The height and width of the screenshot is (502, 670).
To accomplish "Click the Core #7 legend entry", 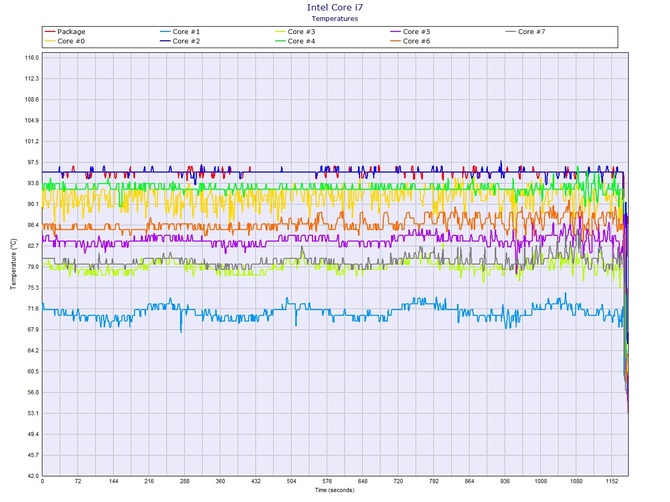I will click(526, 32).
